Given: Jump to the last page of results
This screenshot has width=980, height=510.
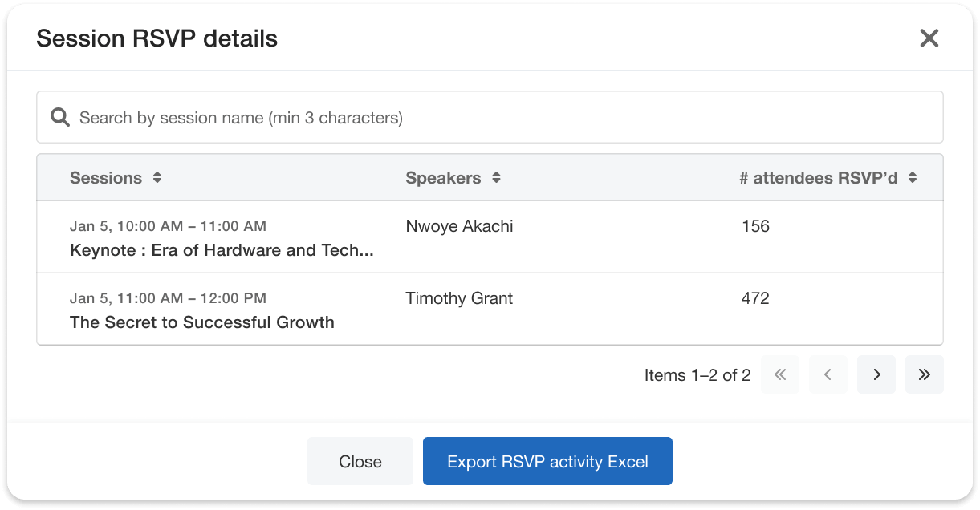Looking at the screenshot, I should 925,374.
